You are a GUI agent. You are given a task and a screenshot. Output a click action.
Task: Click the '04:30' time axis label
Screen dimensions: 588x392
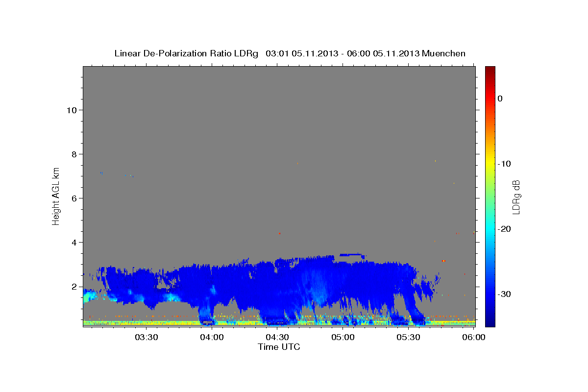pos(277,337)
